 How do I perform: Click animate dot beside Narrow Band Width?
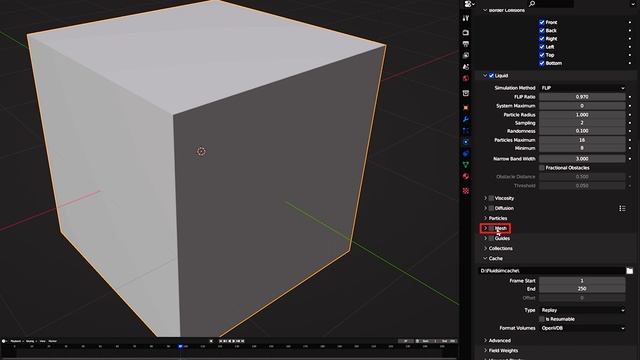[x=630, y=158]
